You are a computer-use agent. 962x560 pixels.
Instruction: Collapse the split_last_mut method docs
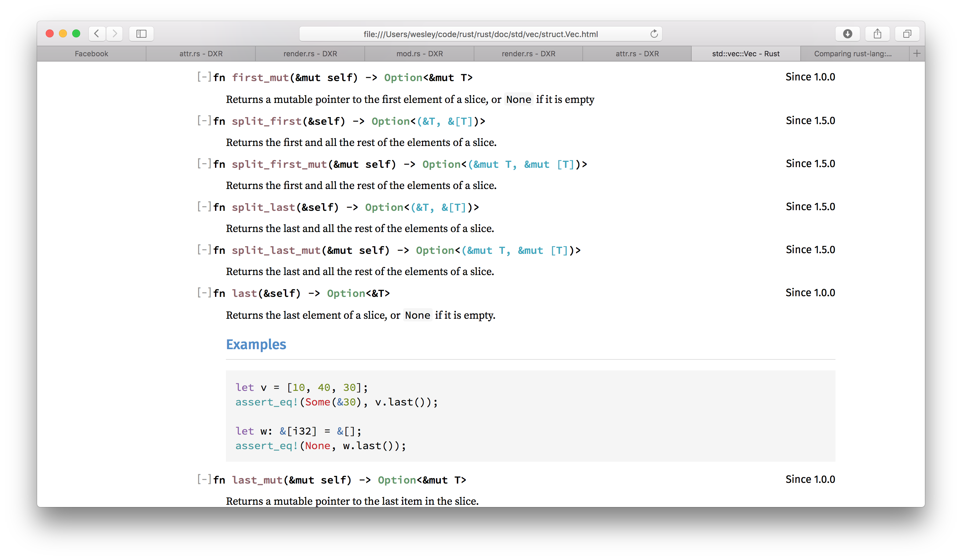click(x=204, y=250)
